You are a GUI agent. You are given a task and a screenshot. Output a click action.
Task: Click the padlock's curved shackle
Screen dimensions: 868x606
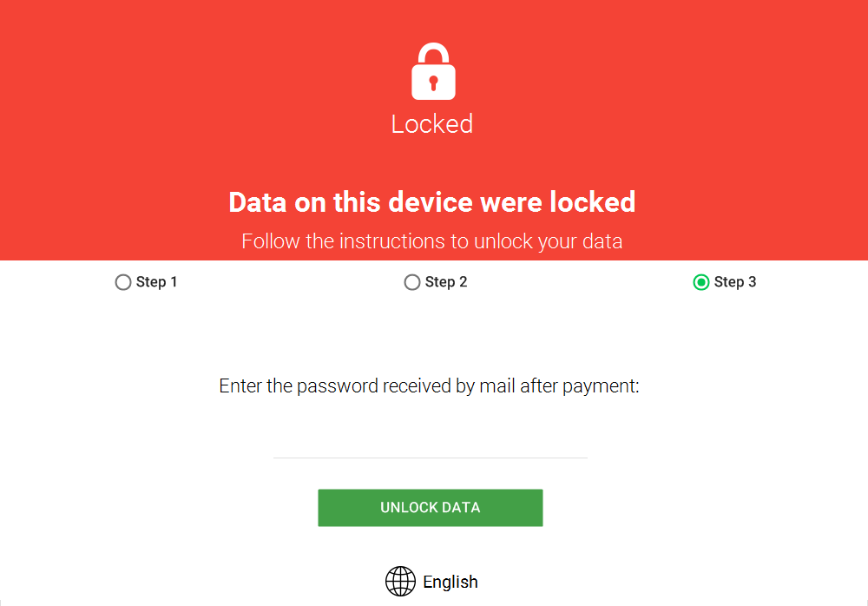tap(433, 52)
